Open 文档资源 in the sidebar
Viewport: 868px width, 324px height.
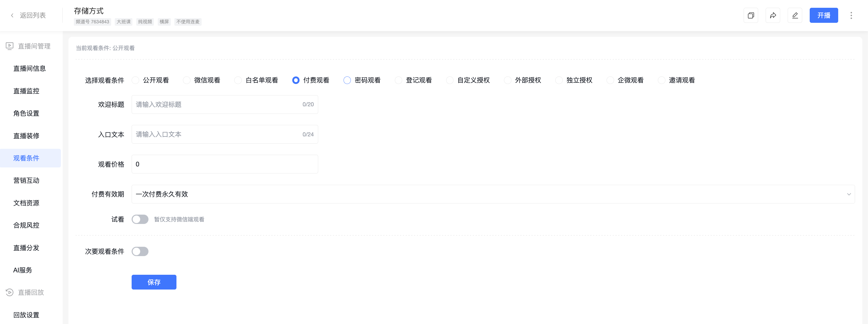26,203
